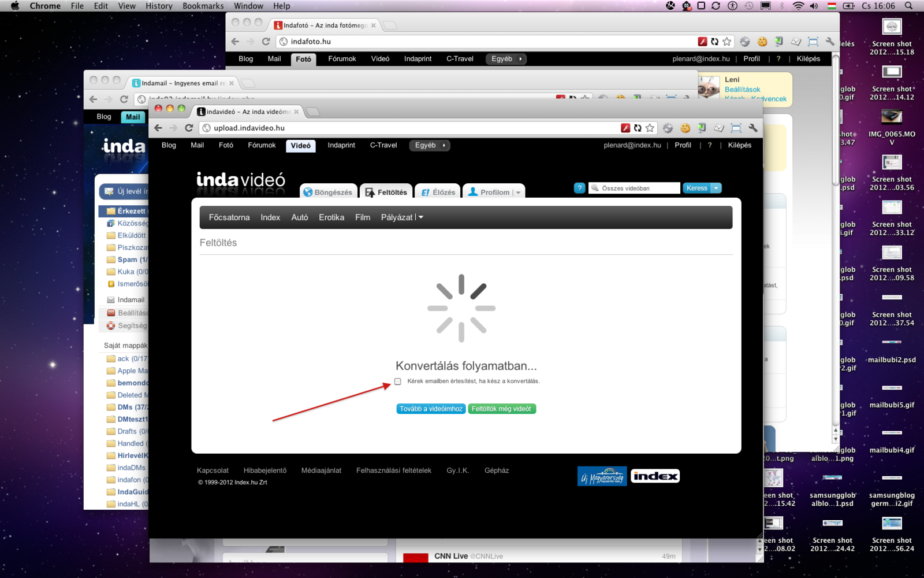The height and width of the screenshot is (578, 924).
Task: Open the Gépház footer link
Action: 497,470
